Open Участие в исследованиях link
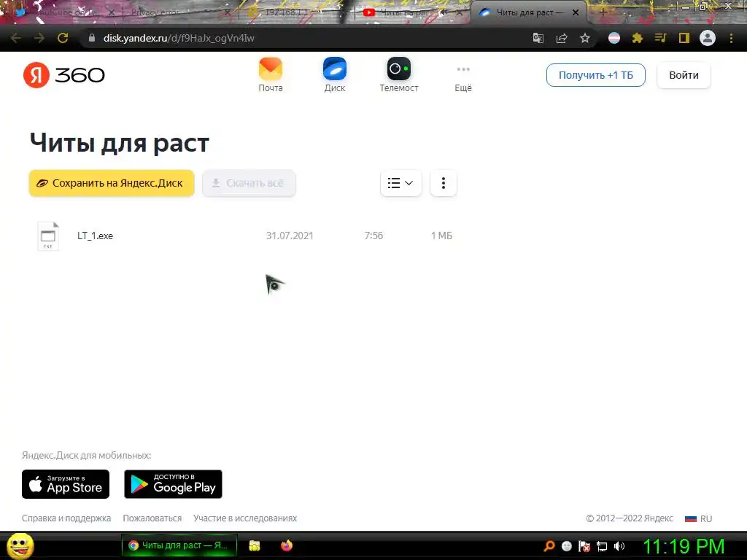Screen dimensions: 747x560 [x=245, y=518]
